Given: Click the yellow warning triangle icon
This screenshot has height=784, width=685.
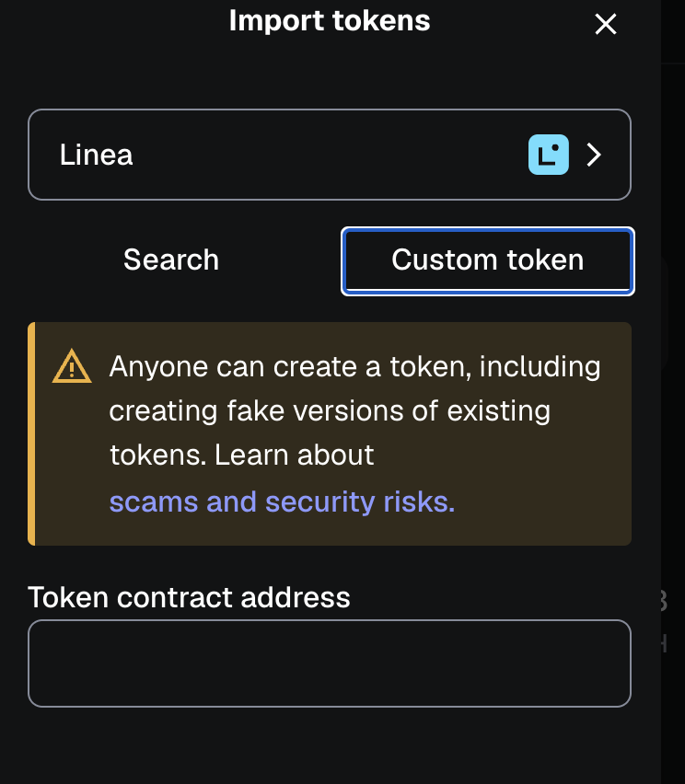Looking at the screenshot, I should [x=72, y=368].
